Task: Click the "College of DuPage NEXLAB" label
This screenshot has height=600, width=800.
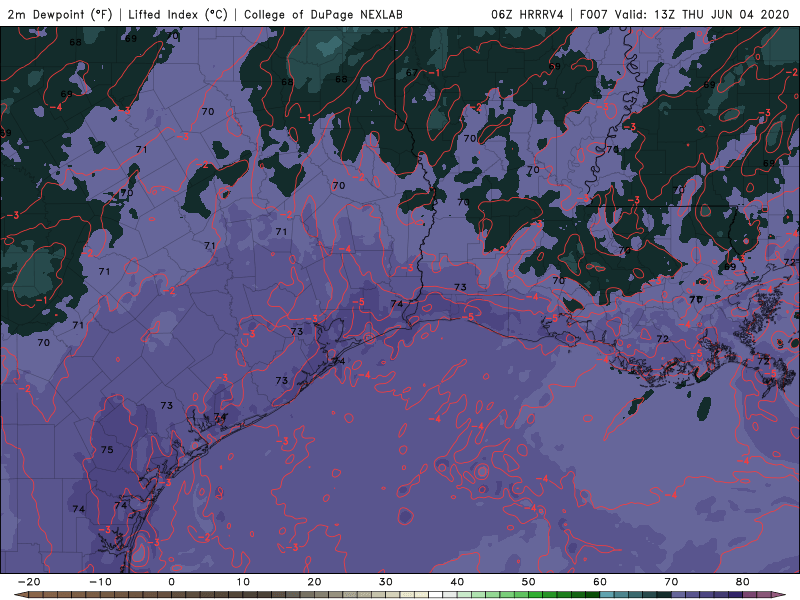Action: [x=323, y=14]
